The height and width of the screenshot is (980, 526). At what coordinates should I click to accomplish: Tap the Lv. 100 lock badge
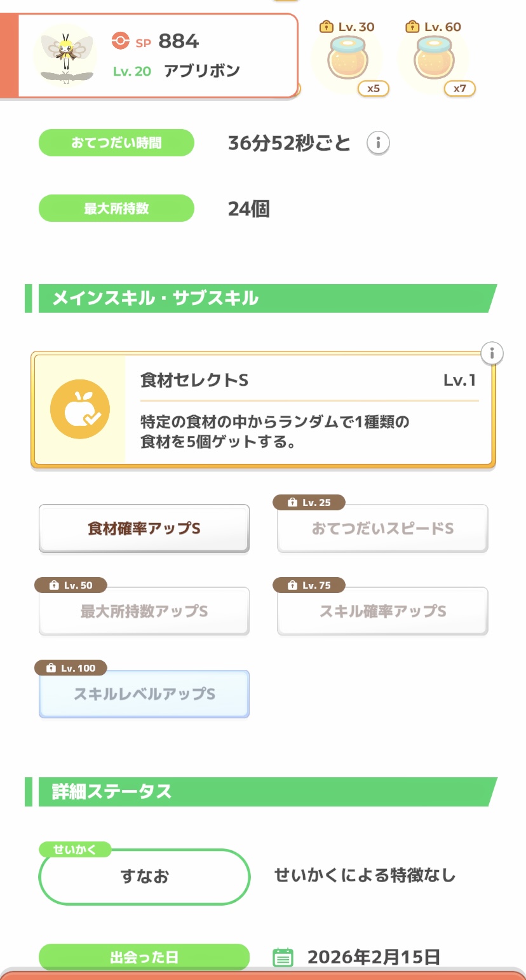[x=71, y=668]
